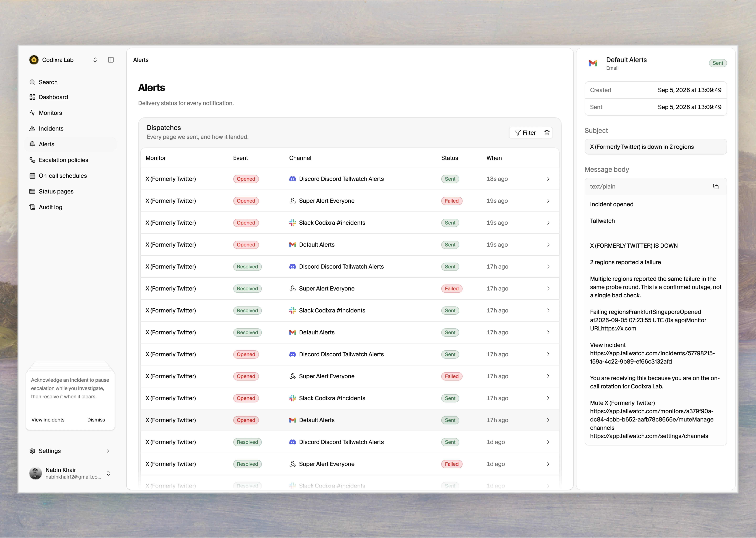This screenshot has height=538, width=756.
Task: Click the Gmail icon in the 19s ago row
Action: coord(292,245)
